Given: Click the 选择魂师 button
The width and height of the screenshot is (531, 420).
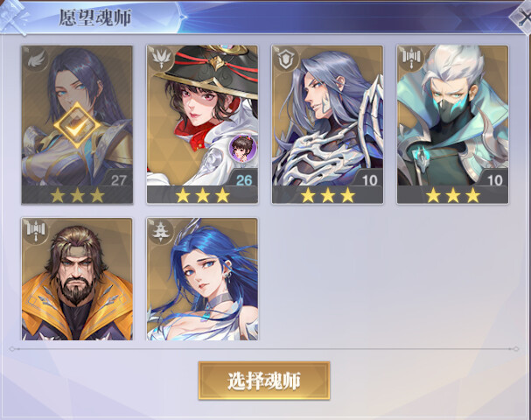Looking at the screenshot, I should (x=264, y=381).
